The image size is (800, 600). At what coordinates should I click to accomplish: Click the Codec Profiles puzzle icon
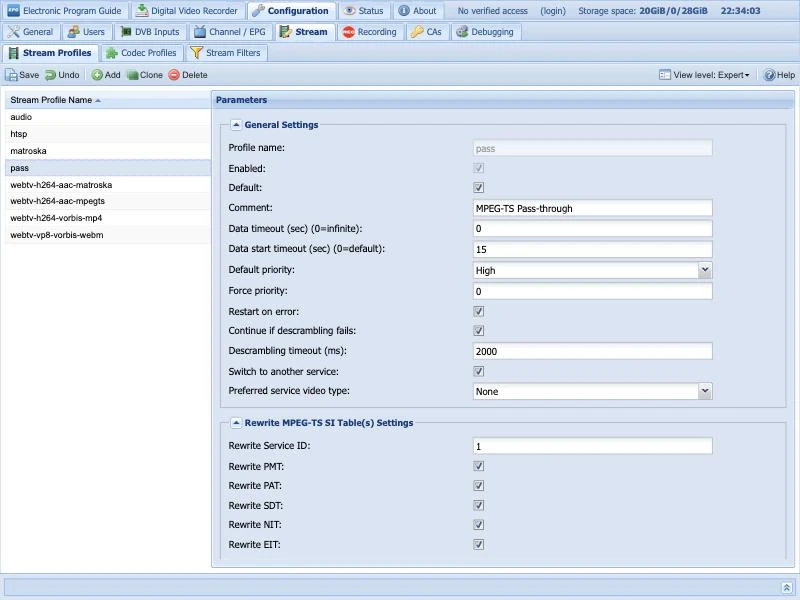pyautogui.click(x=111, y=53)
